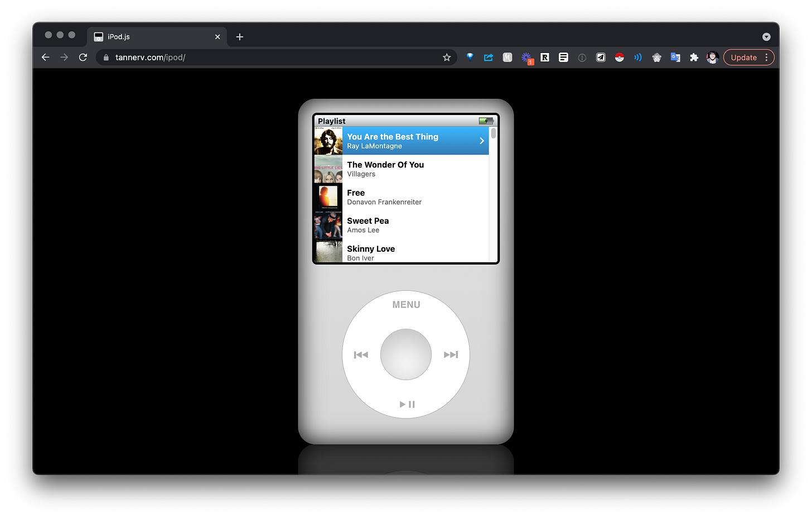Select The Wonder Of You by Villagers

click(401, 169)
